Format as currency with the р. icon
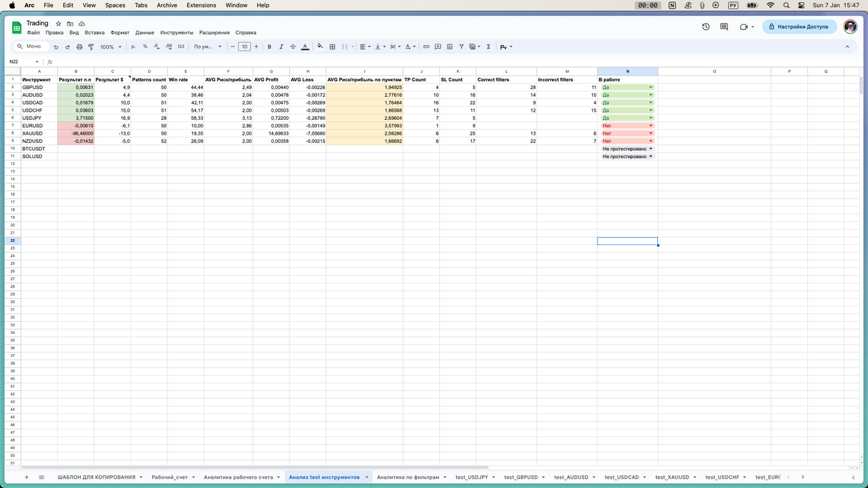 click(x=133, y=47)
